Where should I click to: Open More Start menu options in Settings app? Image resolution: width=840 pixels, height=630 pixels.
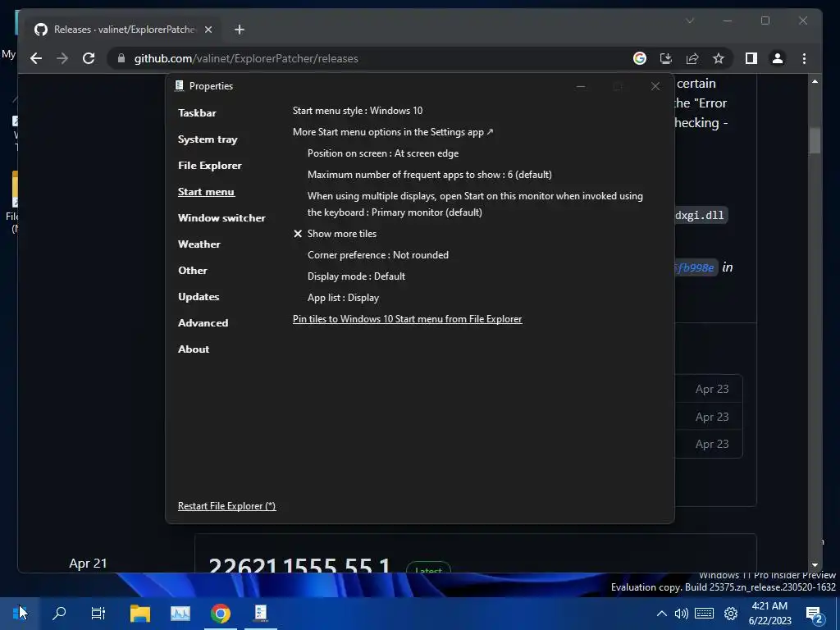(x=393, y=132)
